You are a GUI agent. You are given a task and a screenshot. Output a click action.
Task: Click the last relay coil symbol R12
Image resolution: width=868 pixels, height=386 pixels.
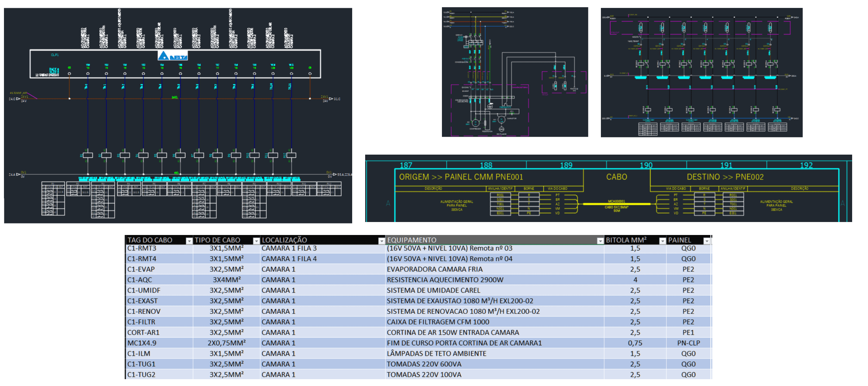coord(291,155)
